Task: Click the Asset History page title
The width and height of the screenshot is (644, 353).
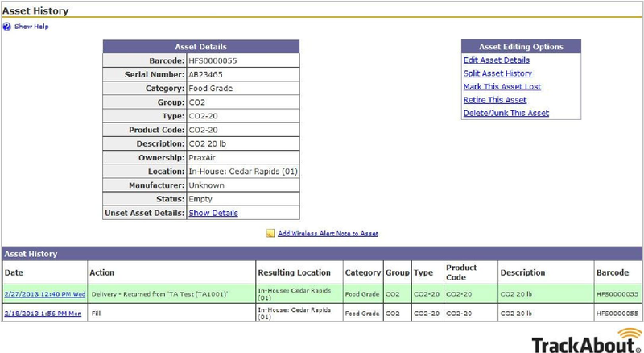Action: [x=35, y=10]
